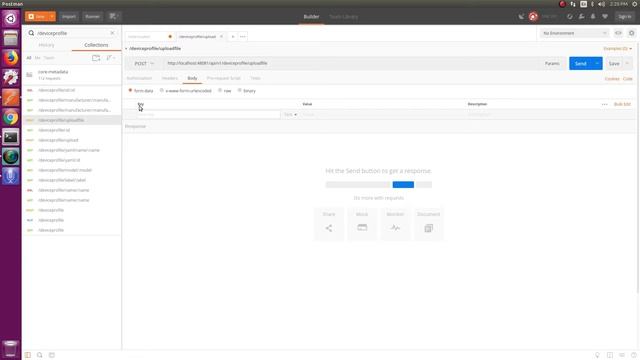Image resolution: width=640 pixels, height=360 pixels.
Task: Click the search icon in sidebar filter
Action: [x=31, y=33]
